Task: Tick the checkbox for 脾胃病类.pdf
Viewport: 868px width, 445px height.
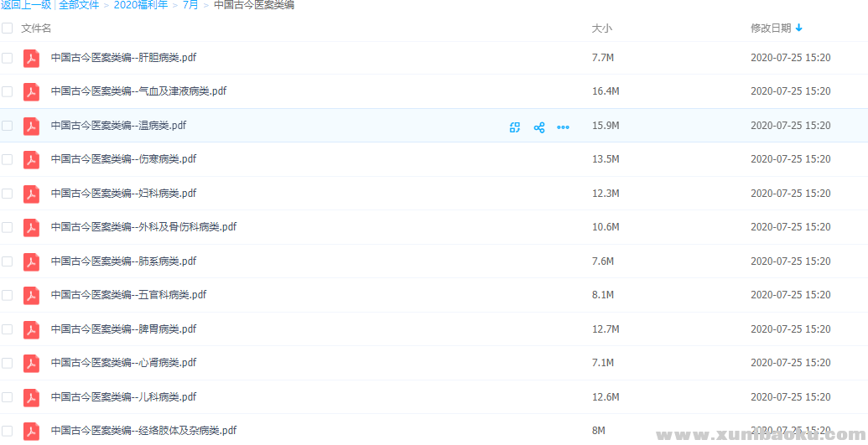Action: (x=8, y=329)
